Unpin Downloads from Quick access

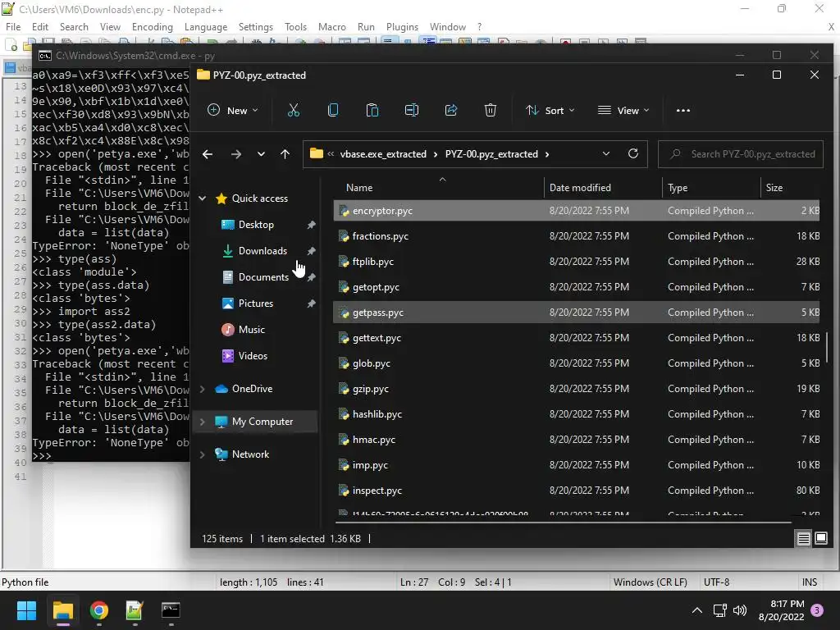pyautogui.click(x=311, y=251)
